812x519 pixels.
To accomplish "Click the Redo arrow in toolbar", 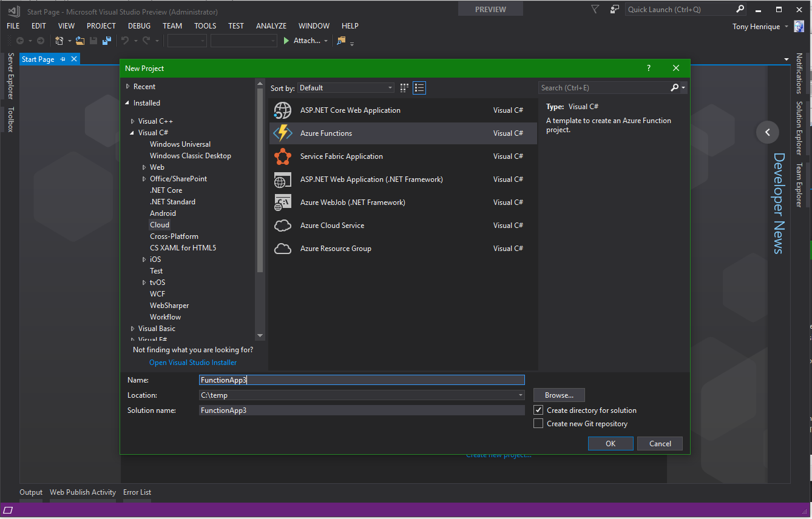I will point(146,41).
